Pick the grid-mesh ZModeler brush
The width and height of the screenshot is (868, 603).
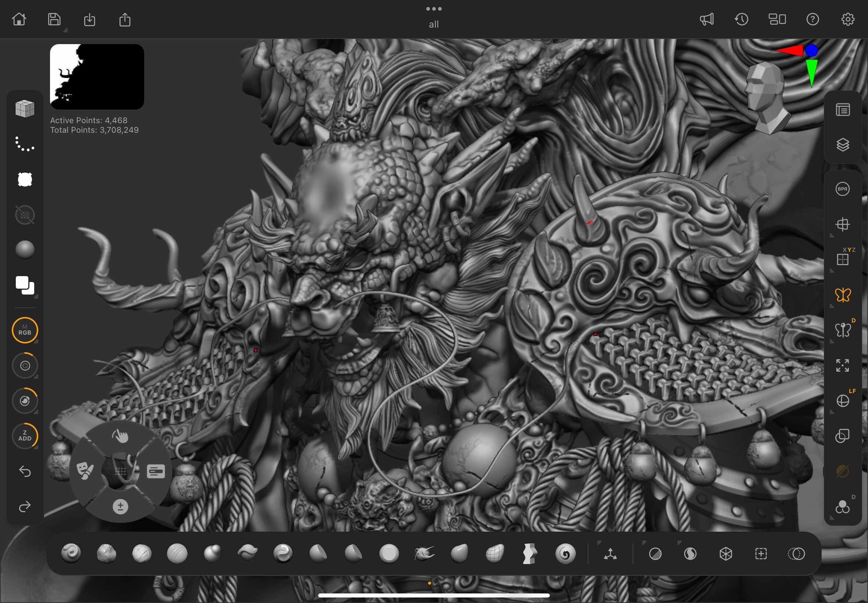coord(495,554)
